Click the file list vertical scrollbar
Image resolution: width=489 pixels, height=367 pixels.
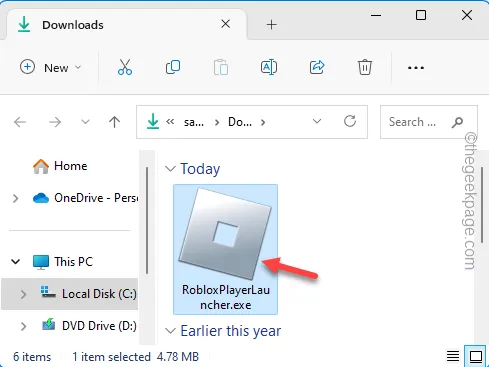(482, 205)
